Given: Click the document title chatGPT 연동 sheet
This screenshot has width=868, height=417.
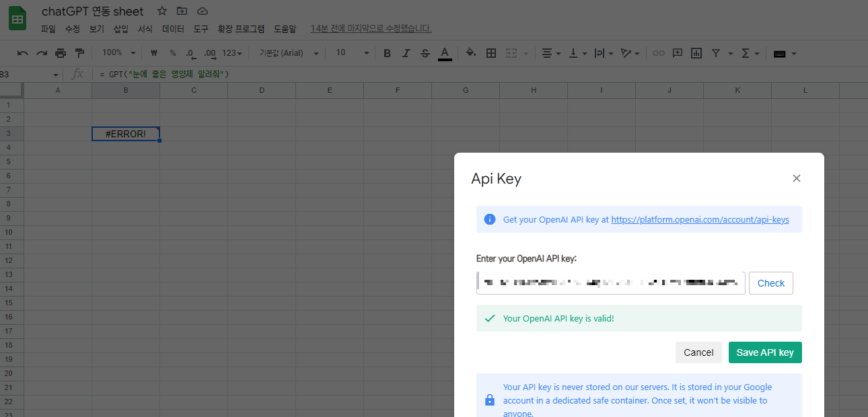Looking at the screenshot, I should (x=92, y=11).
